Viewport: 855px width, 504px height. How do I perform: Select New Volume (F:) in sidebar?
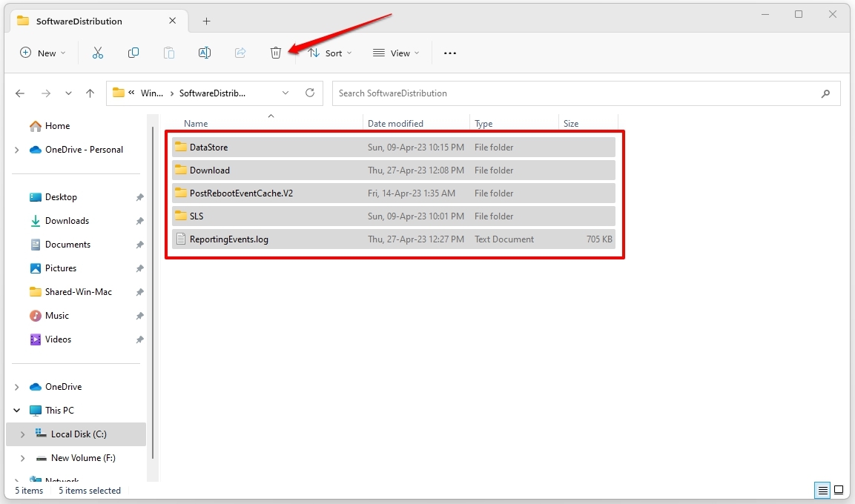click(x=83, y=458)
